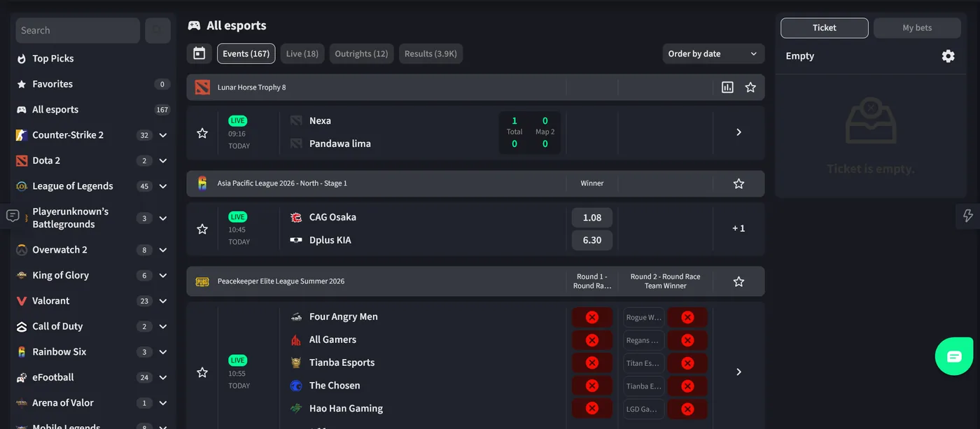Expand the eFootball category chevron
Image resolution: width=980 pixels, height=429 pixels.
[162, 377]
